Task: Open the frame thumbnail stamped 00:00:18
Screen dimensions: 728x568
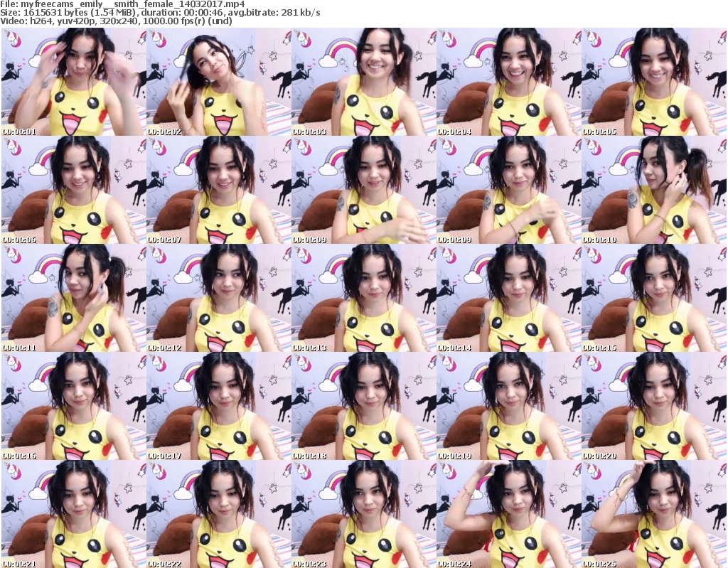Action: pyautogui.click(x=364, y=406)
